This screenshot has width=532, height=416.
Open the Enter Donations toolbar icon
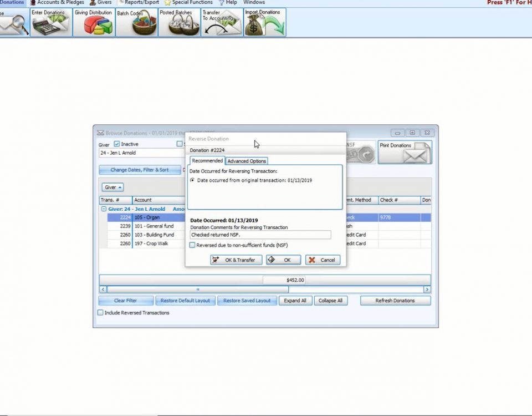pos(51,23)
